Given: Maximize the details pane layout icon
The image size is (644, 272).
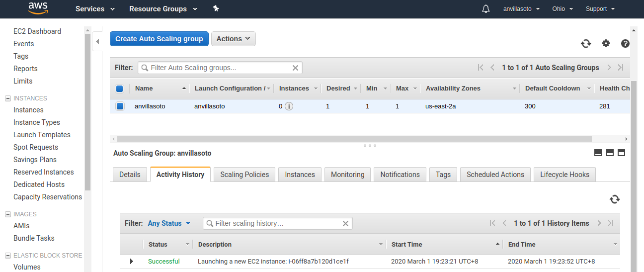Looking at the screenshot, I should (x=621, y=153).
